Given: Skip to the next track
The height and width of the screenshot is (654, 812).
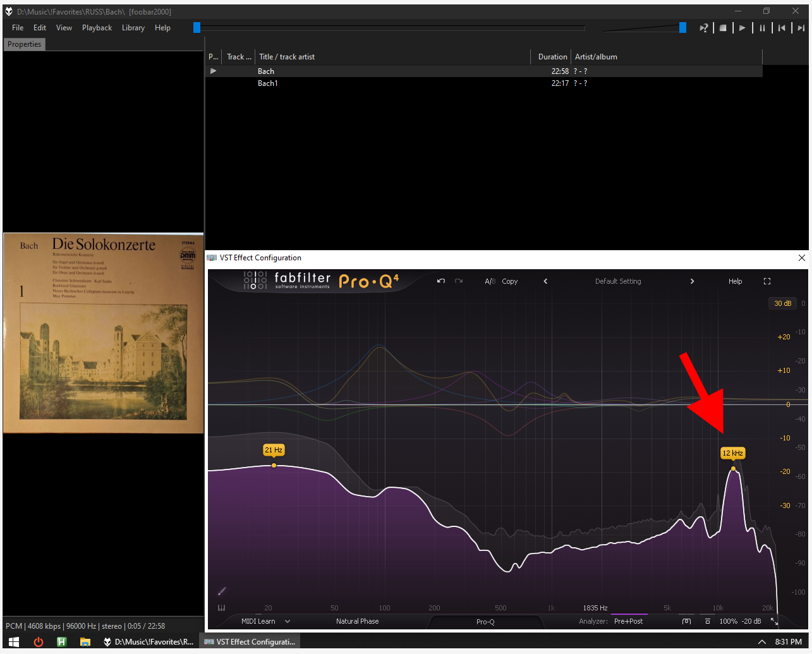Looking at the screenshot, I should coord(801,28).
